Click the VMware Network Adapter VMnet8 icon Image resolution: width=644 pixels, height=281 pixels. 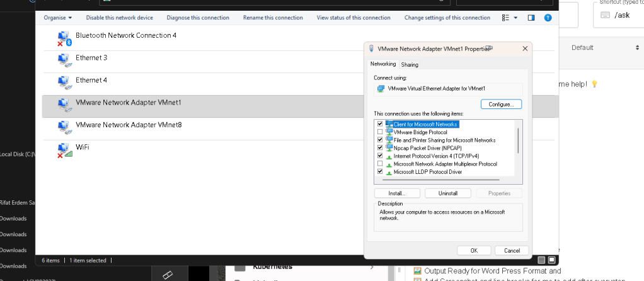tap(65, 127)
